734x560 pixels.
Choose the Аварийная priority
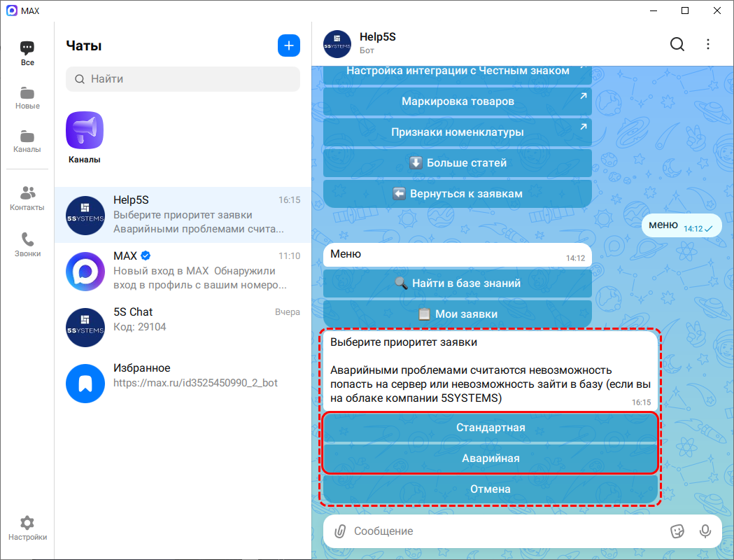click(490, 458)
